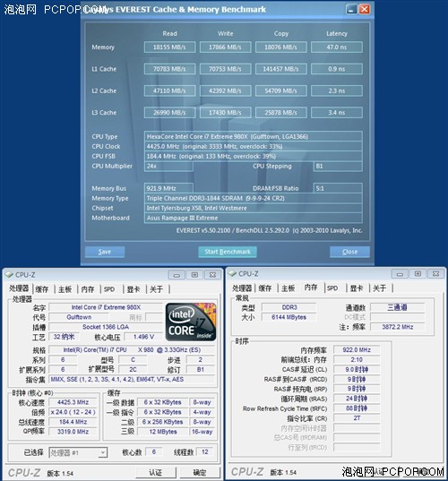Click 认证 button in left CPU-Z
The height and width of the screenshot is (481, 448).
pyautogui.click(x=156, y=473)
